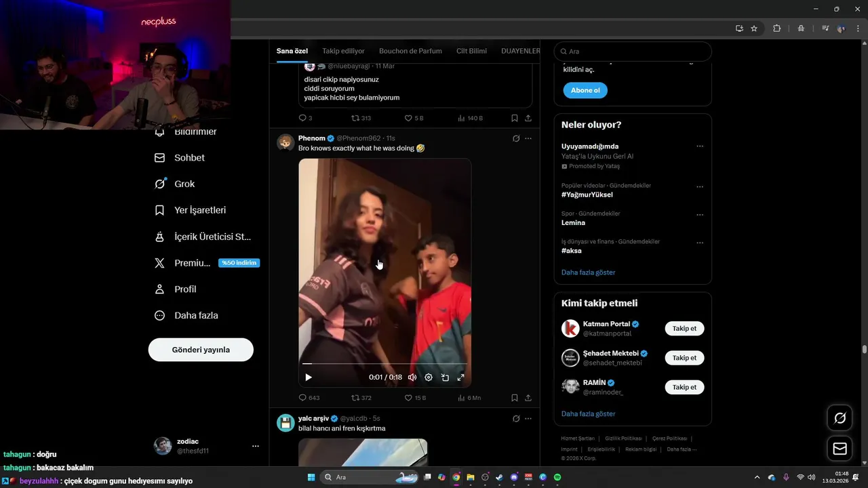Reply to the post with 3 comments
868x488 pixels.
coord(306,118)
